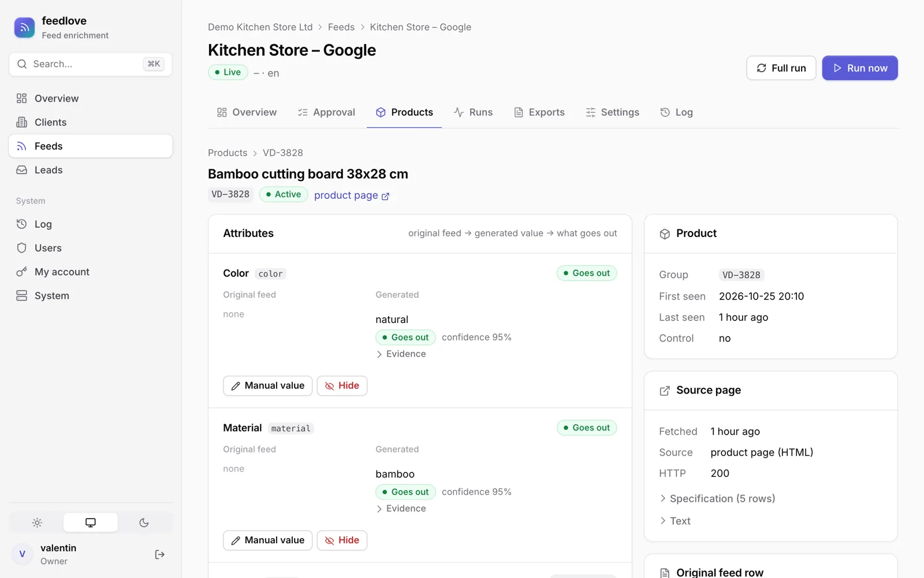Screen dimensions: 924x578
Task: Expand Specification (5 rows) section
Action: [x=717, y=498]
